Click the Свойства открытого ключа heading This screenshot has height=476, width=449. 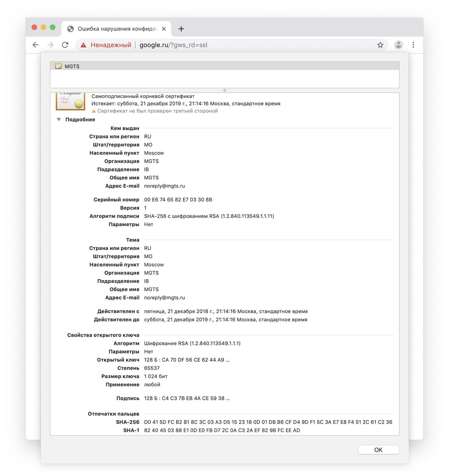(x=103, y=335)
